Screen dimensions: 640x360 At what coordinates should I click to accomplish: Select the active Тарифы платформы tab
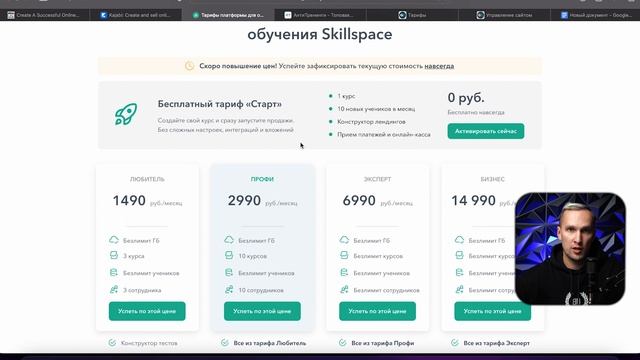[228, 15]
